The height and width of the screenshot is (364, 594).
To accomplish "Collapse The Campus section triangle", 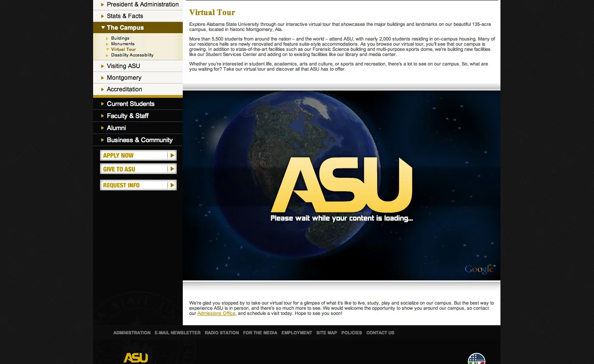I will click(x=103, y=28).
